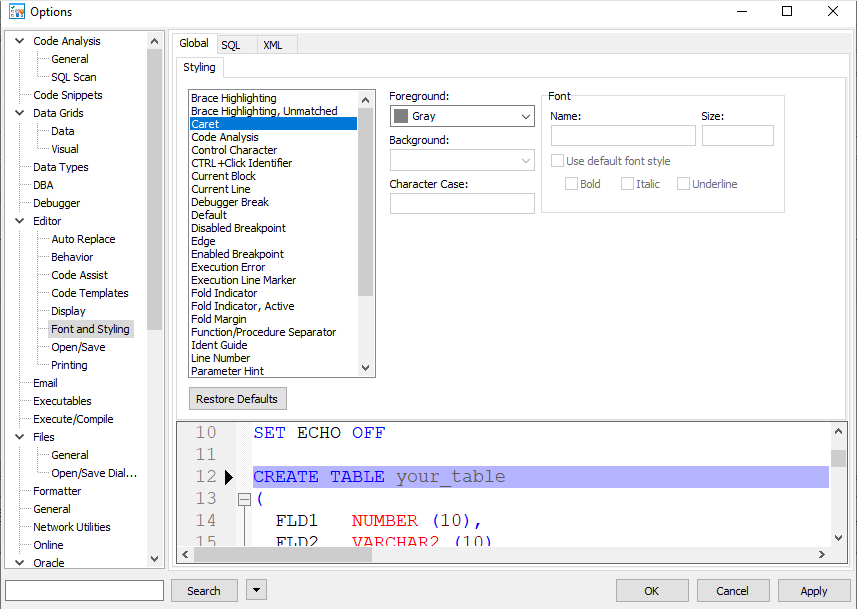Click the options tree scroll down arrow

click(x=155, y=559)
